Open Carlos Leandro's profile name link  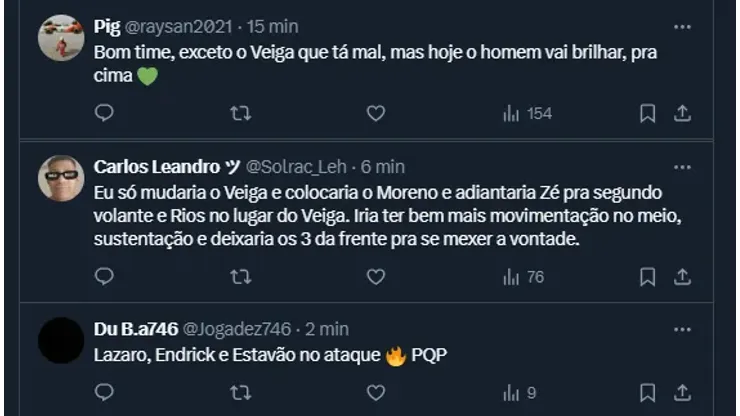[156, 166]
